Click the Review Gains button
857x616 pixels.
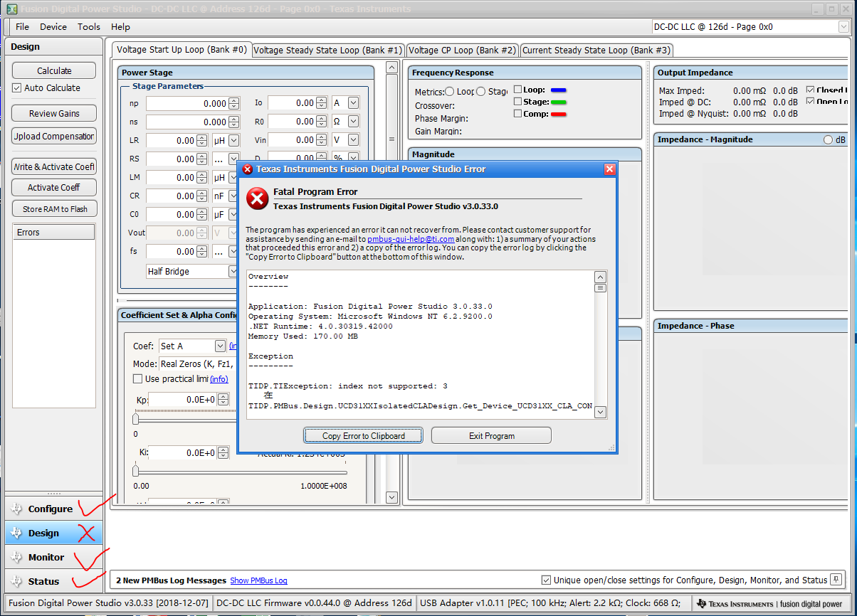coord(54,114)
